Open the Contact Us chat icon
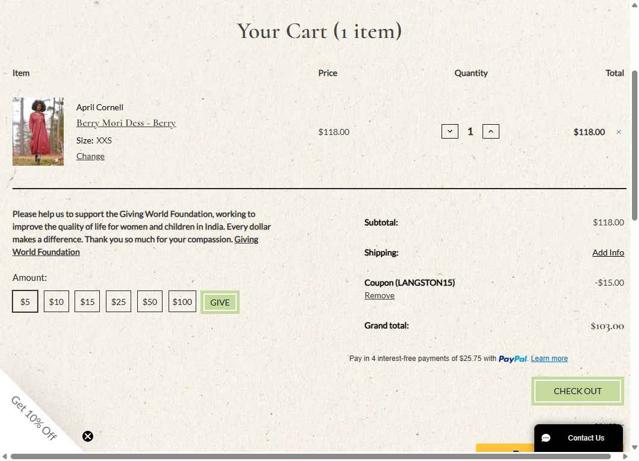Screen dimensions: 639x461 point(546,438)
